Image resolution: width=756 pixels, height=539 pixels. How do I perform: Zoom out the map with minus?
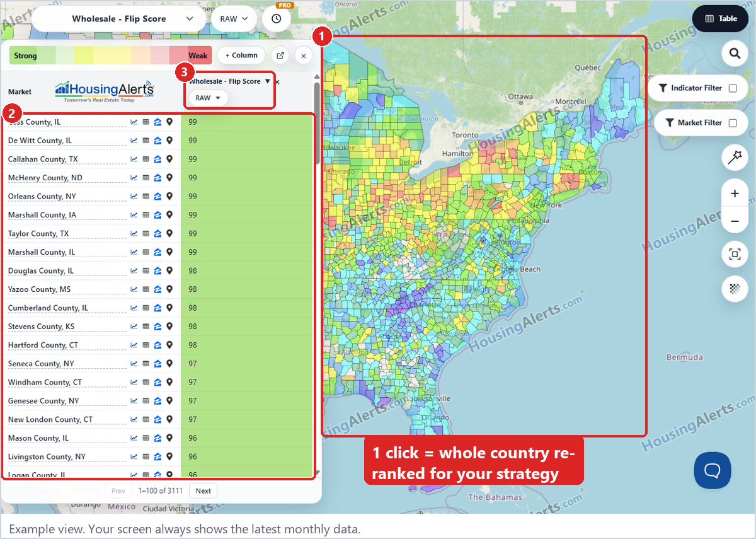point(735,221)
